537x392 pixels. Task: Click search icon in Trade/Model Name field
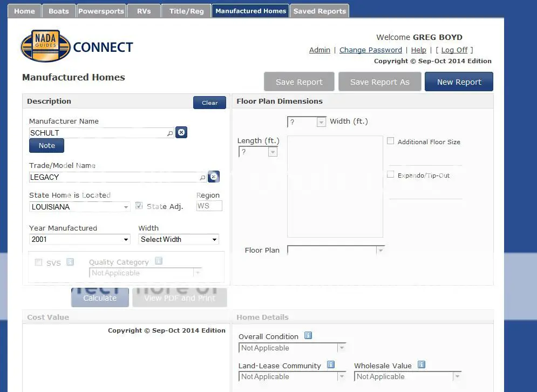tap(202, 177)
